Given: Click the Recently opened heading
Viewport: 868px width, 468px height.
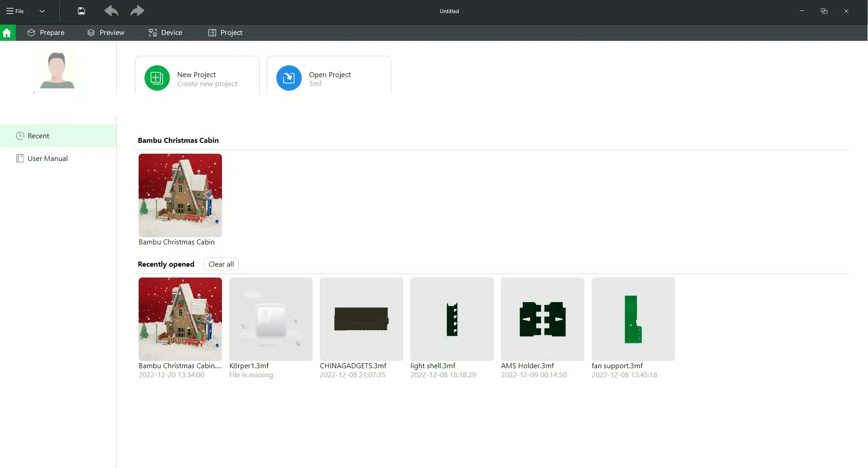Looking at the screenshot, I should (166, 264).
